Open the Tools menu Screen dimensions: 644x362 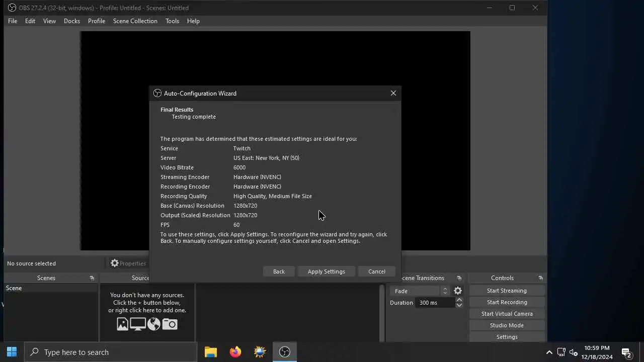click(172, 21)
